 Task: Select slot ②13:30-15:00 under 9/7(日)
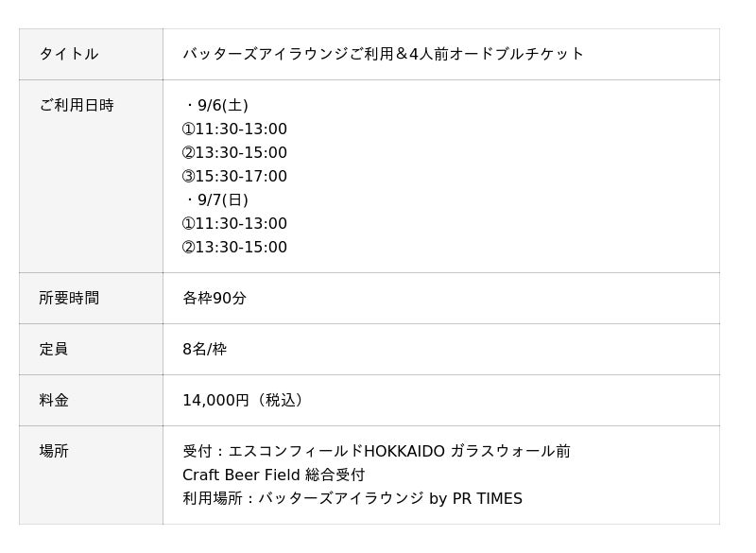point(234,247)
